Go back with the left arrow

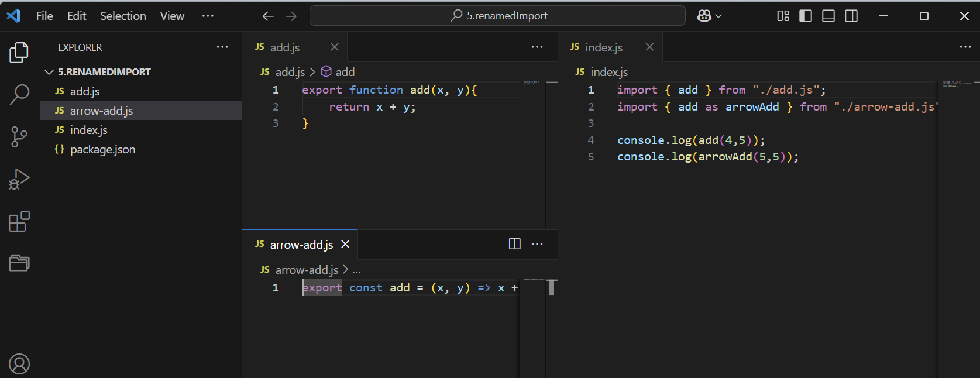coord(268,16)
